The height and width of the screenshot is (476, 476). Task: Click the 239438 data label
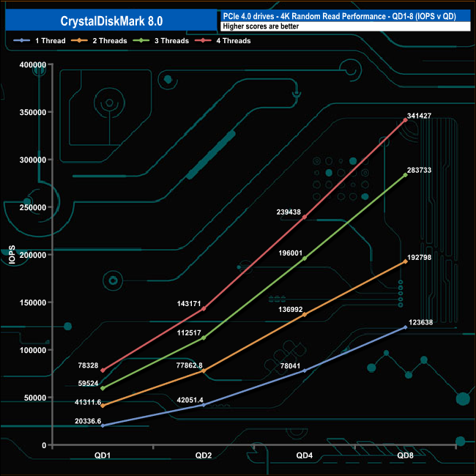[289, 212]
